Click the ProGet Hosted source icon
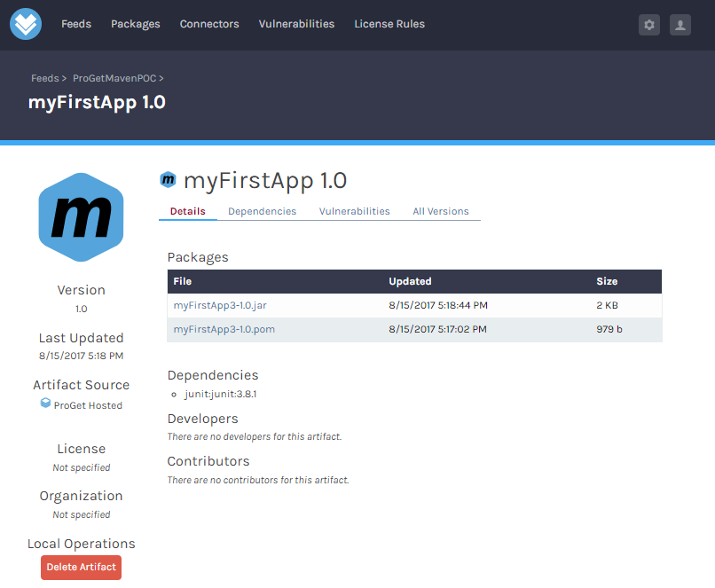 [x=46, y=404]
